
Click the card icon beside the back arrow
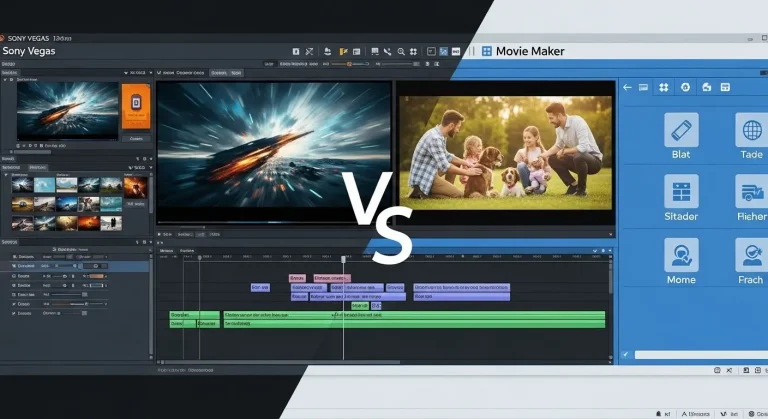click(644, 87)
